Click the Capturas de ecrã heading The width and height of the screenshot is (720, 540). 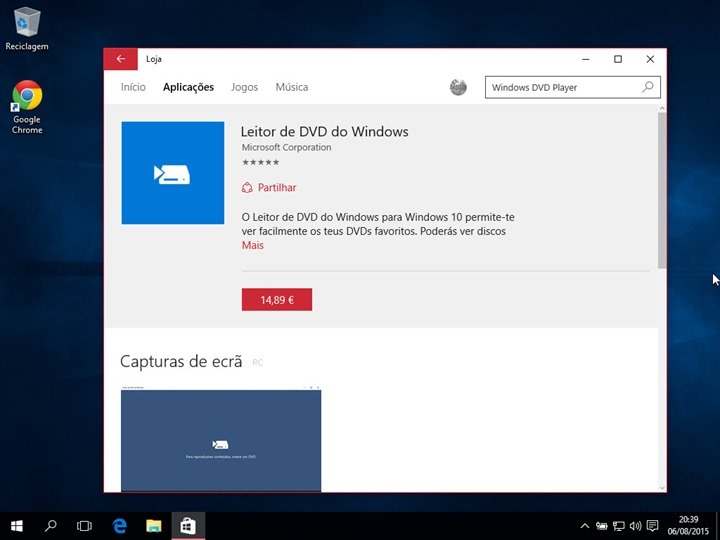pyautogui.click(x=181, y=362)
